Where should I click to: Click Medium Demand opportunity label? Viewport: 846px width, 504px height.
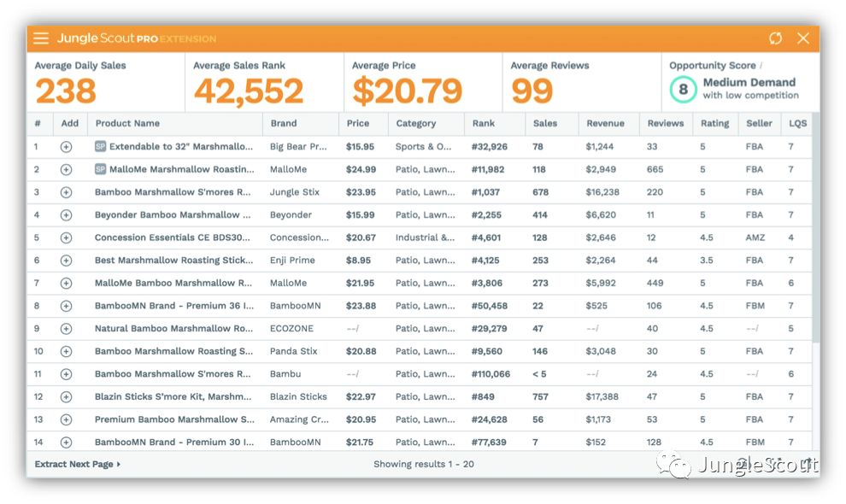click(x=749, y=82)
